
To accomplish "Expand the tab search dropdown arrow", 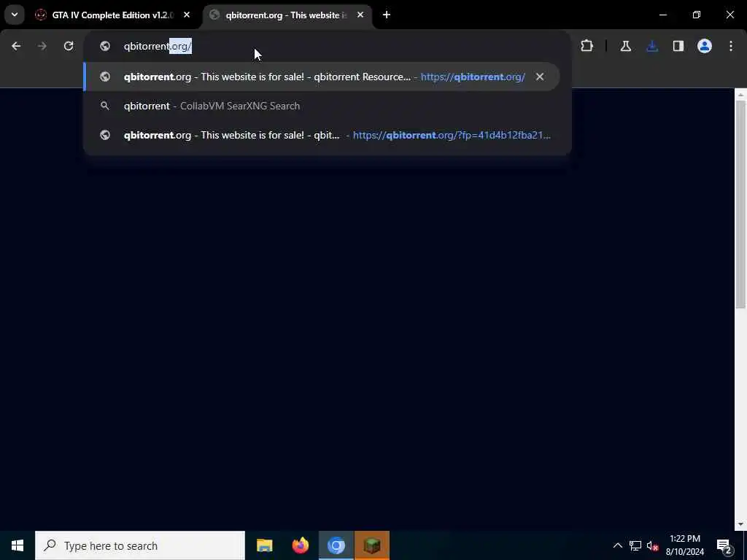I will tap(15, 15).
